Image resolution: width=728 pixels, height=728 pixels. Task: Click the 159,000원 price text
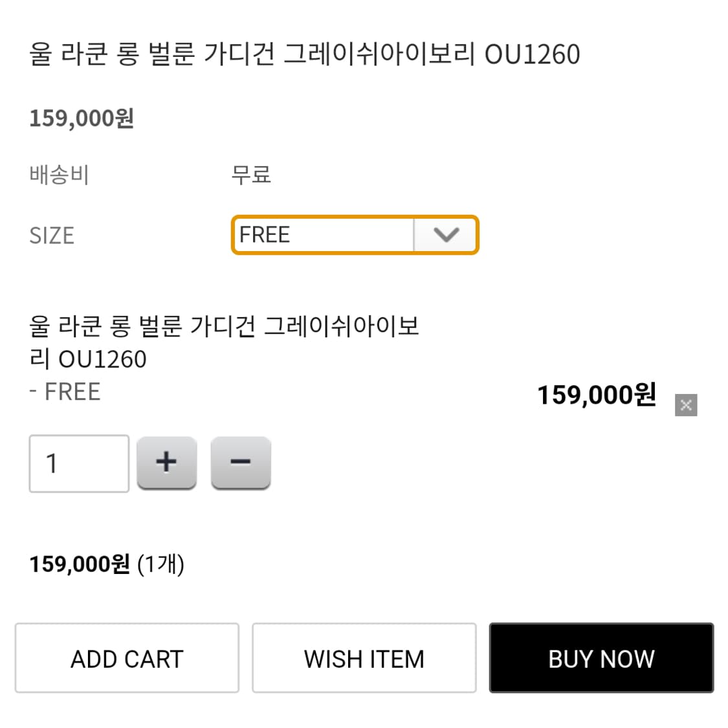coord(82,118)
